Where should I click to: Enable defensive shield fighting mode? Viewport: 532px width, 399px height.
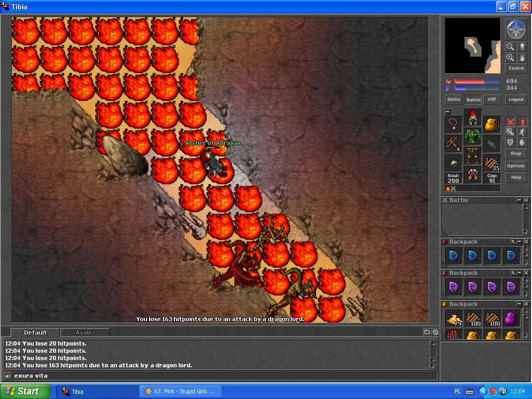coord(510,142)
